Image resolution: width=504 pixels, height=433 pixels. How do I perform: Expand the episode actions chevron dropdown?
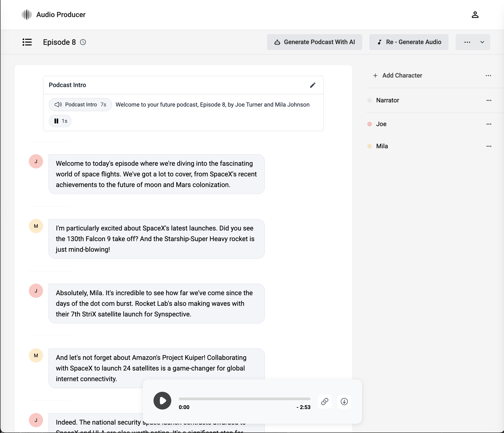(x=482, y=42)
